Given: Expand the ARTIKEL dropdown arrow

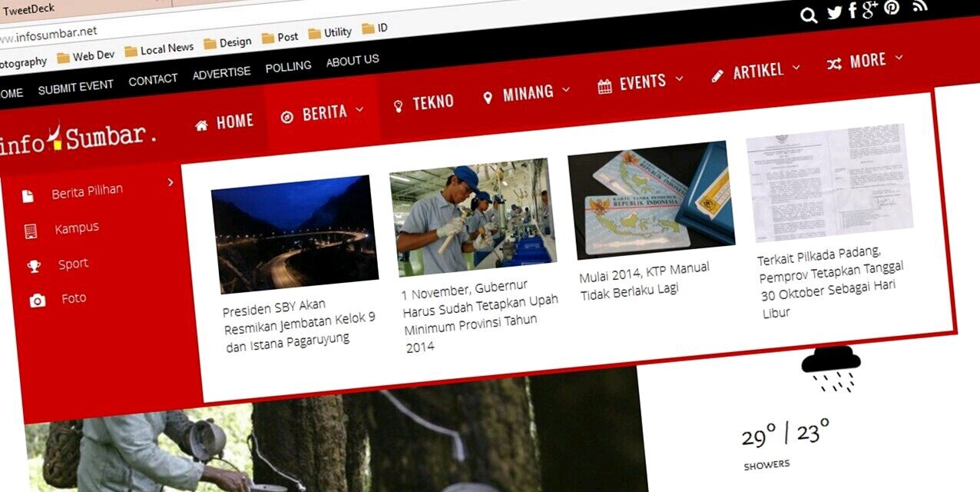Looking at the screenshot, I should pyautogui.click(x=796, y=67).
